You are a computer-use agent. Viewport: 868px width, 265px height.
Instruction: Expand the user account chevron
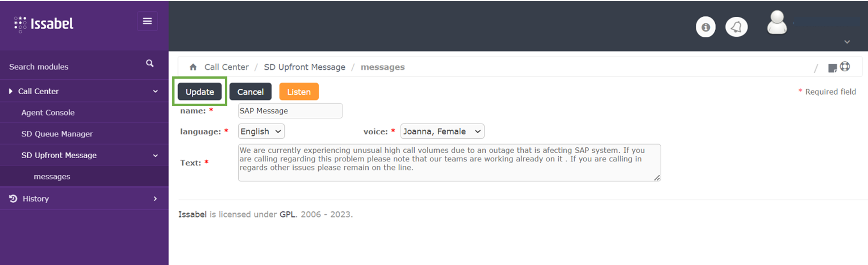pyautogui.click(x=847, y=42)
